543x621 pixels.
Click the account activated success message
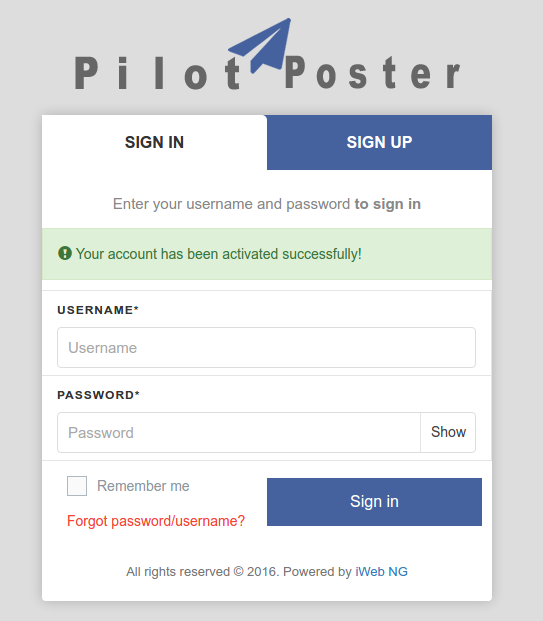pyautogui.click(x=219, y=254)
